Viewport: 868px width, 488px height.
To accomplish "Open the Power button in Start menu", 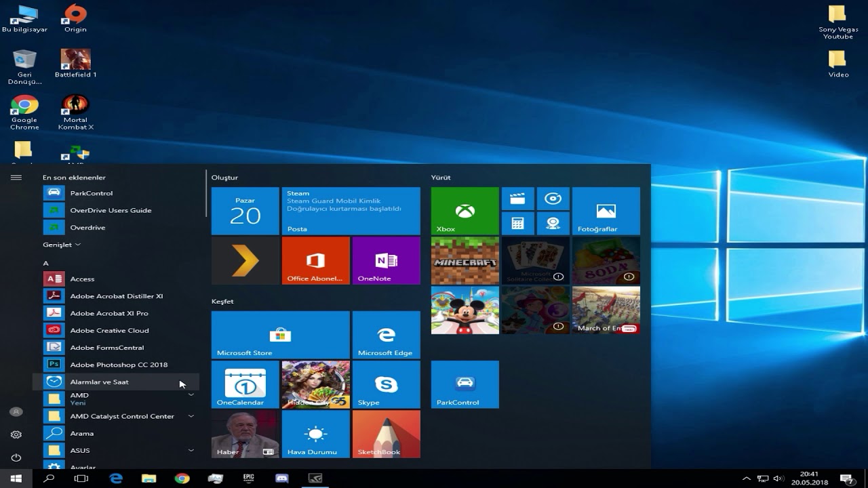I will pos(16,457).
